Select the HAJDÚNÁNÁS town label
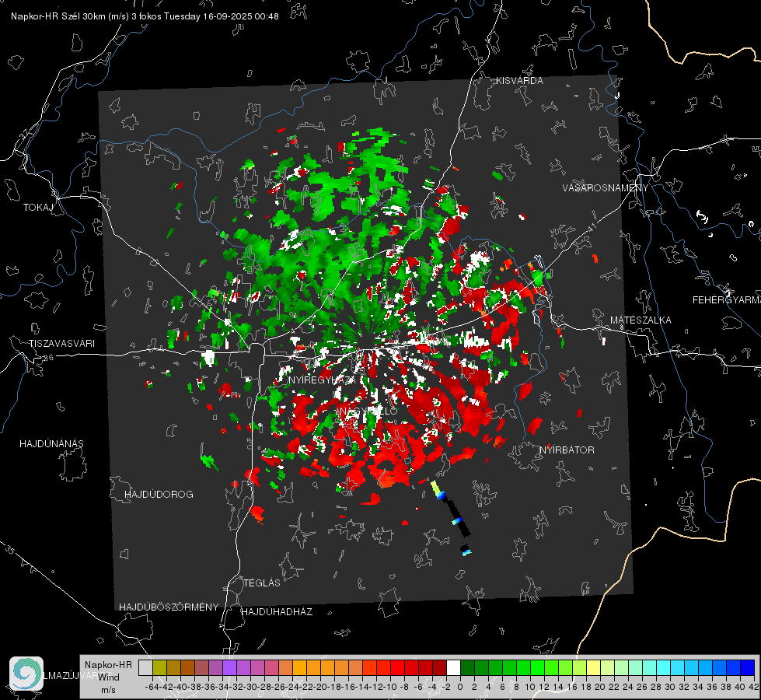Viewport: 761px width, 700px height. tap(51, 444)
